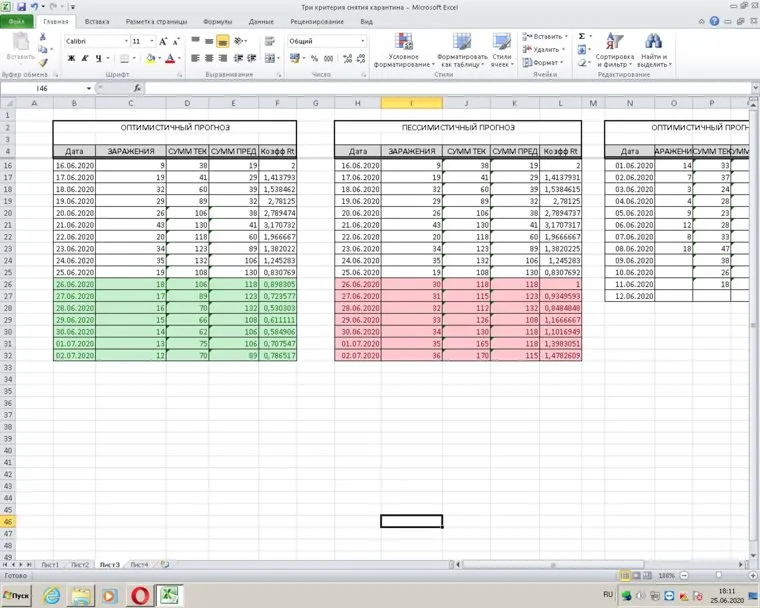Toggle underline formatting (Ч)

tap(99, 59)
